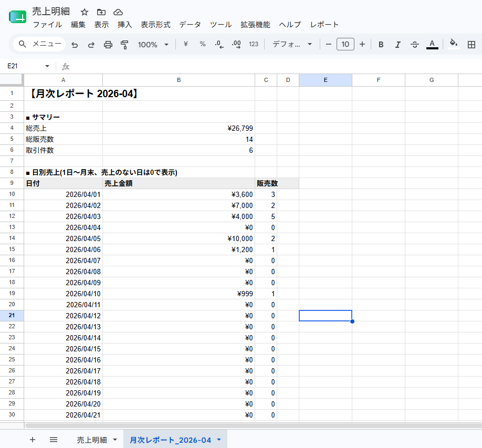The width and height of the screenshot is (482, 448).
Task: Select the 2026/04/05 date cell
Action: coord(64,238)
